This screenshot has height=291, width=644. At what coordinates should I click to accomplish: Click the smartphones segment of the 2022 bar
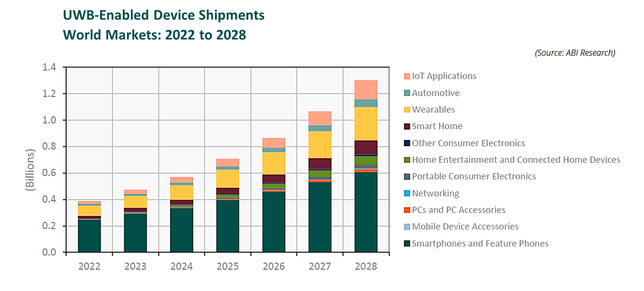[89, 235]
